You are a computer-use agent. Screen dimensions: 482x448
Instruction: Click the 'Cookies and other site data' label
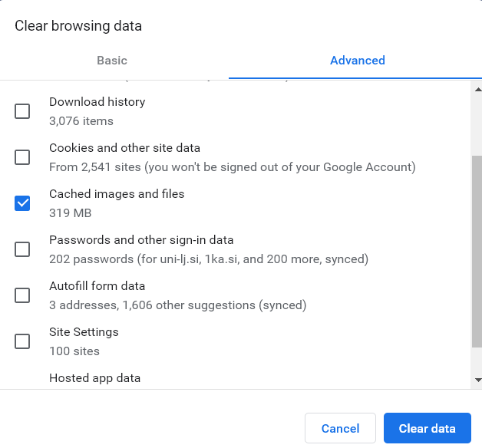pos(125,148)
